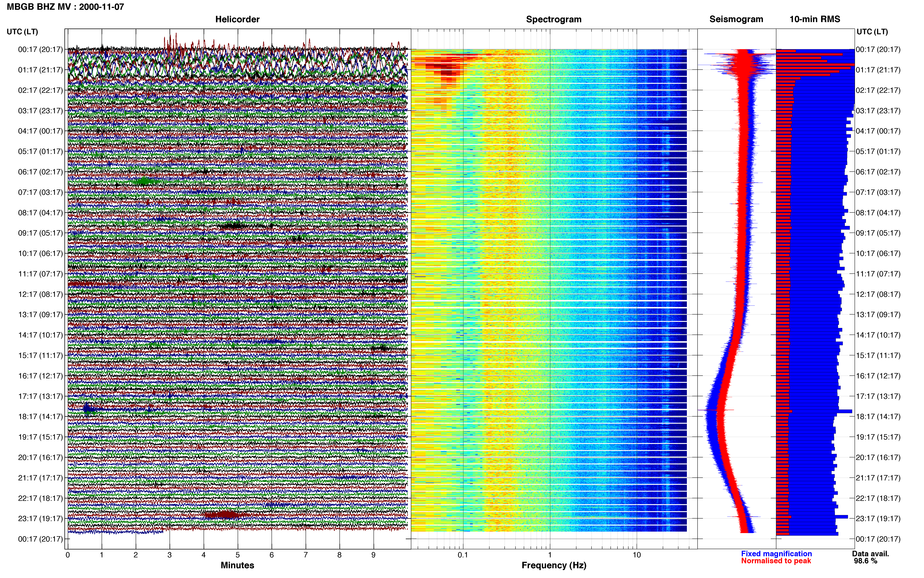This screenshot has width=924, height=578.
Task: Click the right 'UTC (LT)' axis label
Action: point(872,31)
